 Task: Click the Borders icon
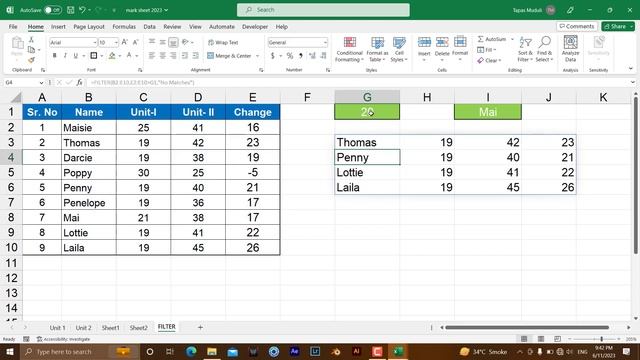pyautogui.click(x=93, y=56)
